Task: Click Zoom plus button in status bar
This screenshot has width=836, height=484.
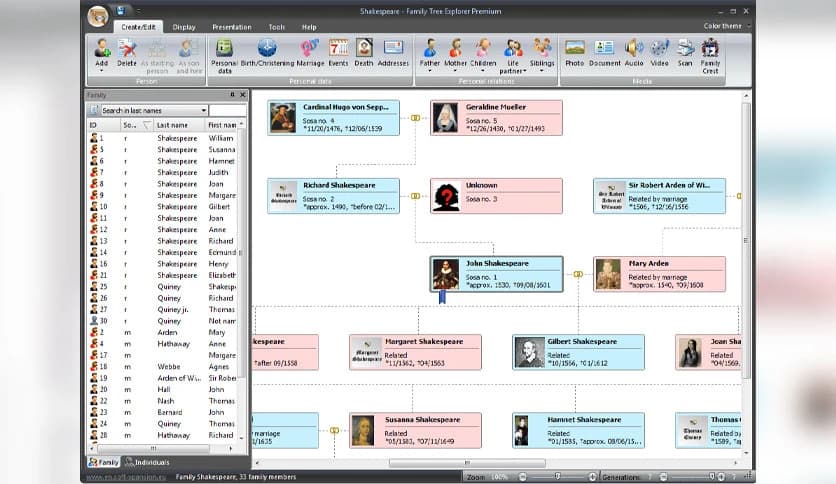Action: [x=592, y=477]
